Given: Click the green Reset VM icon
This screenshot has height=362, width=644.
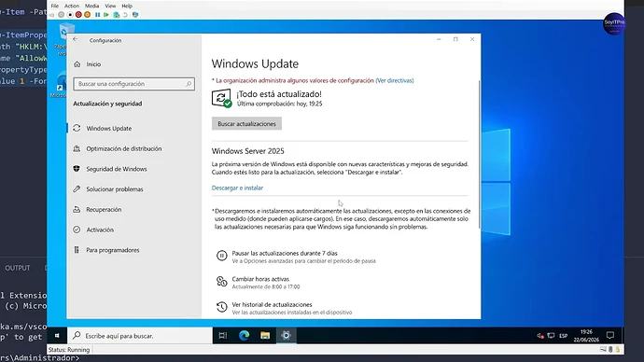Looking at the screenshot, I should (x=106, y=15).
